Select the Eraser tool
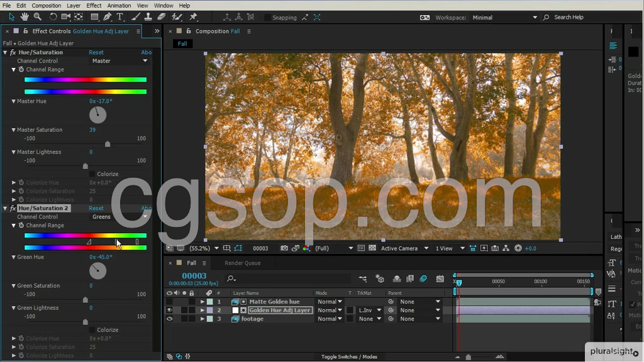This screenshot has width=644, height=362. (162, 17)
